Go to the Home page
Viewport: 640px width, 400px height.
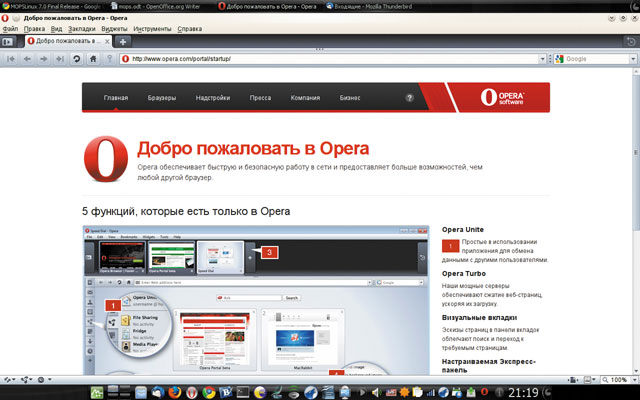tap(93, 59)
